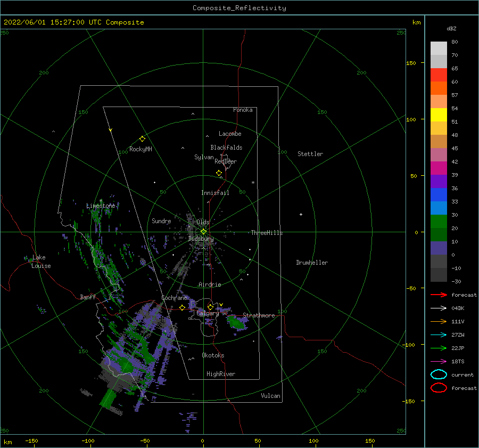Click the Banff label
This screenshot has height=448, width=479.
pyautogui.click(x=88, y=297)
